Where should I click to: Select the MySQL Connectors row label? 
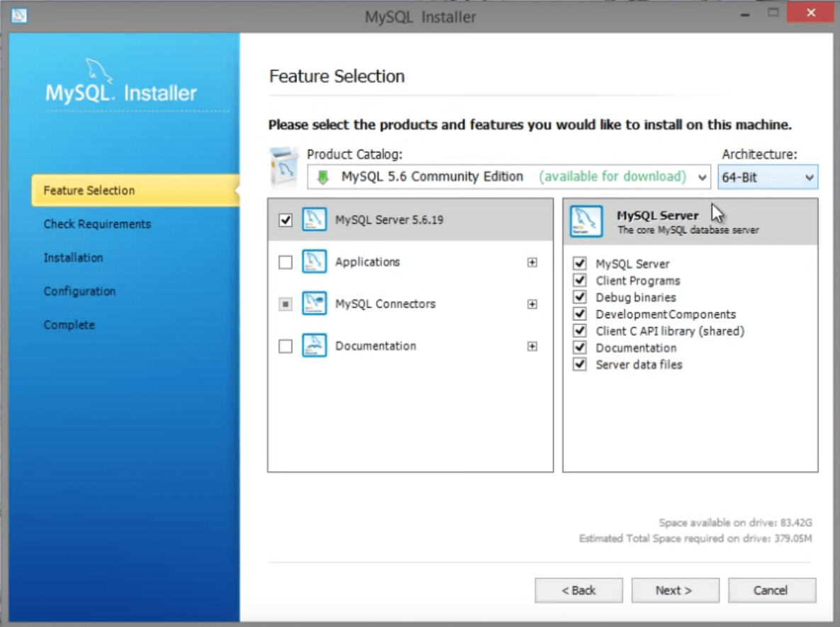pyautogui.click(x=385, y=304)
